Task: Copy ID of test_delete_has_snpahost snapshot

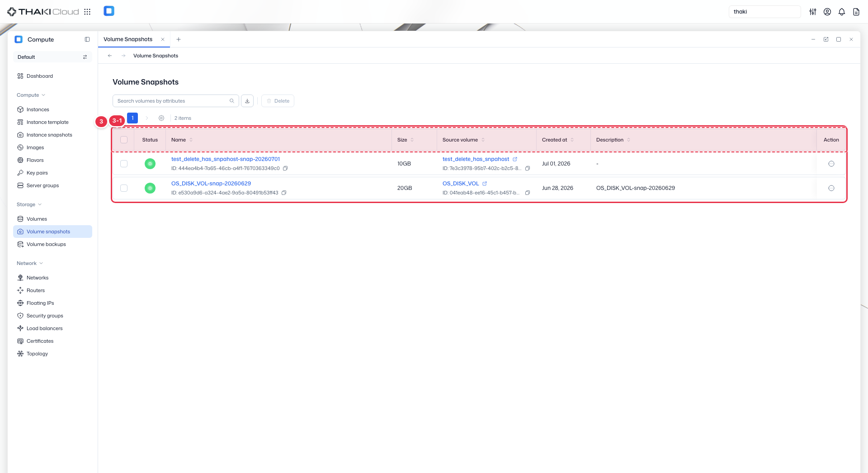Action: tap(285, 168)
